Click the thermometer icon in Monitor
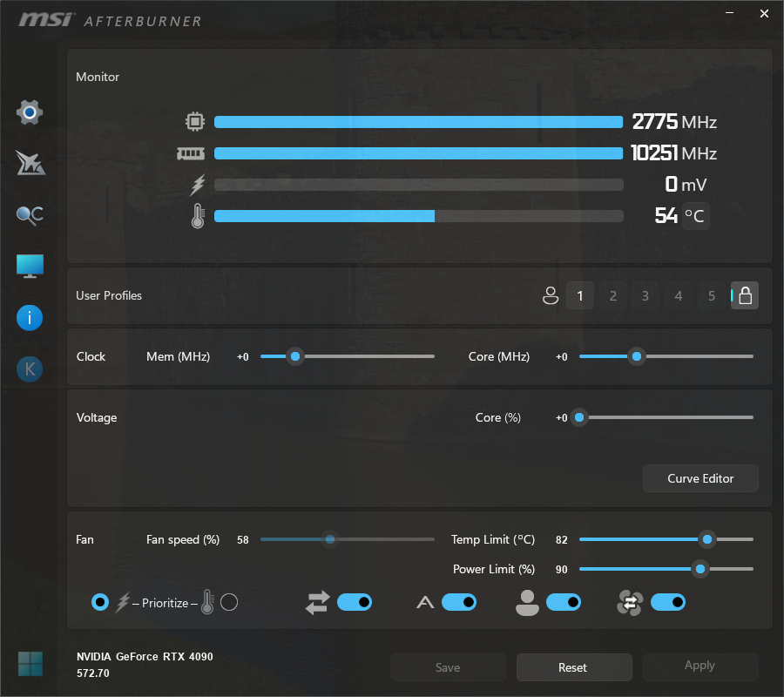The height and width of the screenshot is (697, 784). [x=198, y=216]
